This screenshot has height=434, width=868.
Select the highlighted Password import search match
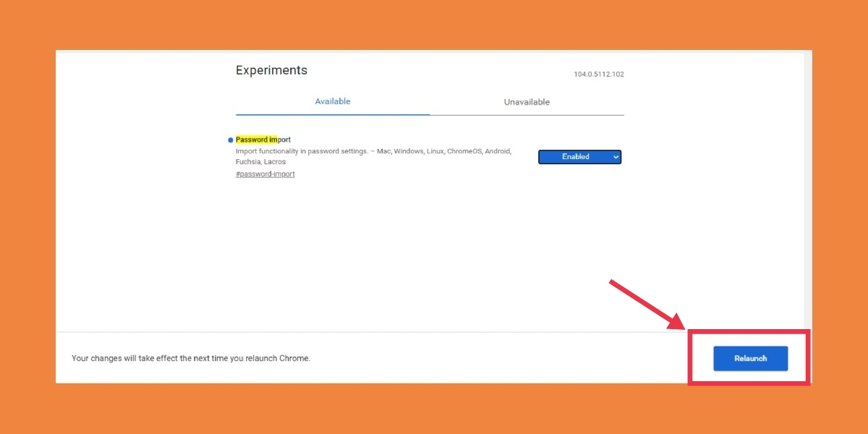point(255,139)
